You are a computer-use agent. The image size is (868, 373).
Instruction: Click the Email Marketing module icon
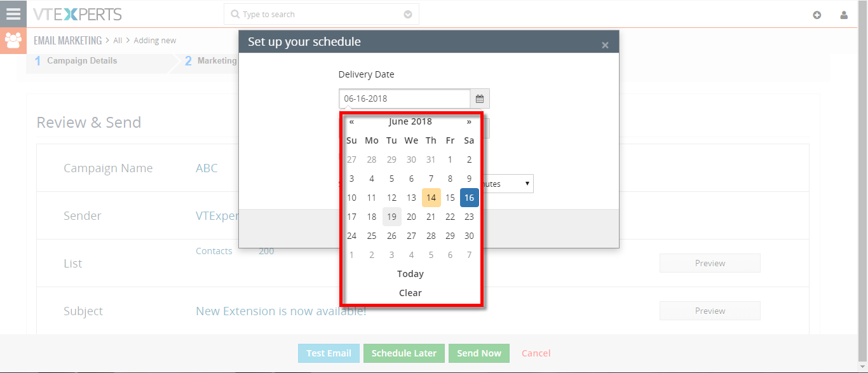click(13, 41)
